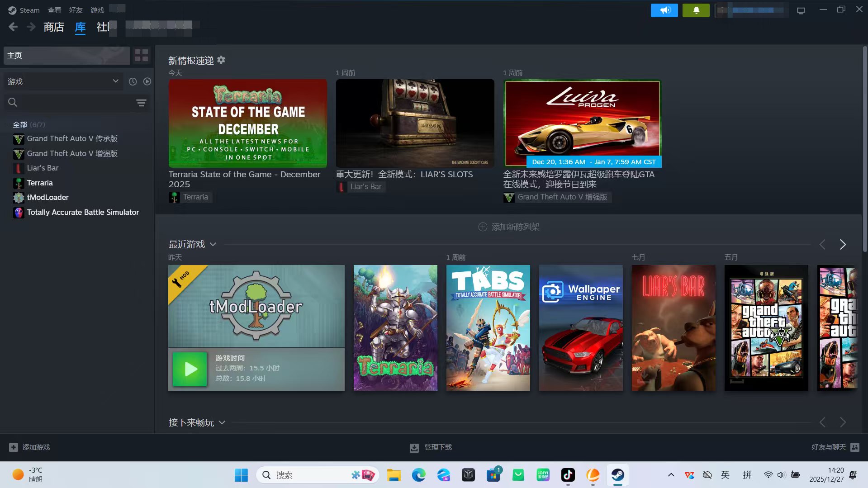Screen dimensions: 868x488
Task: Select Terraria in game list
Action: 40,183
